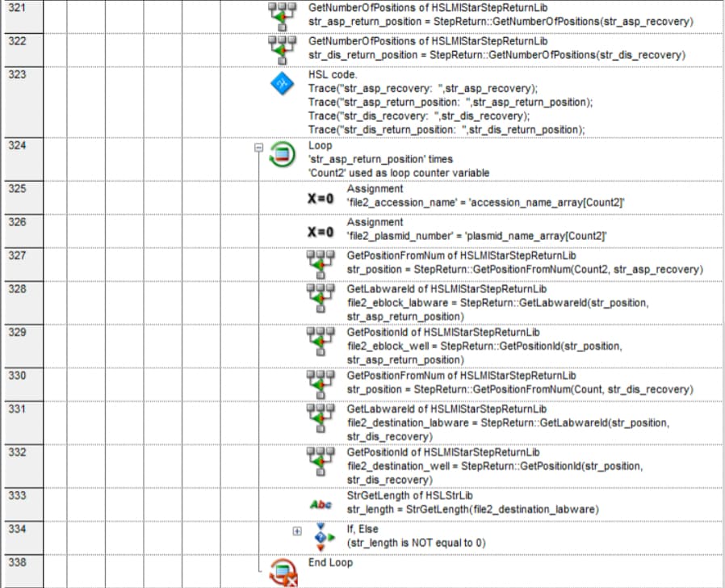
Task: Click str_length = StrGetLength(file2_destination_labware) text
Action: coord(473,510)
